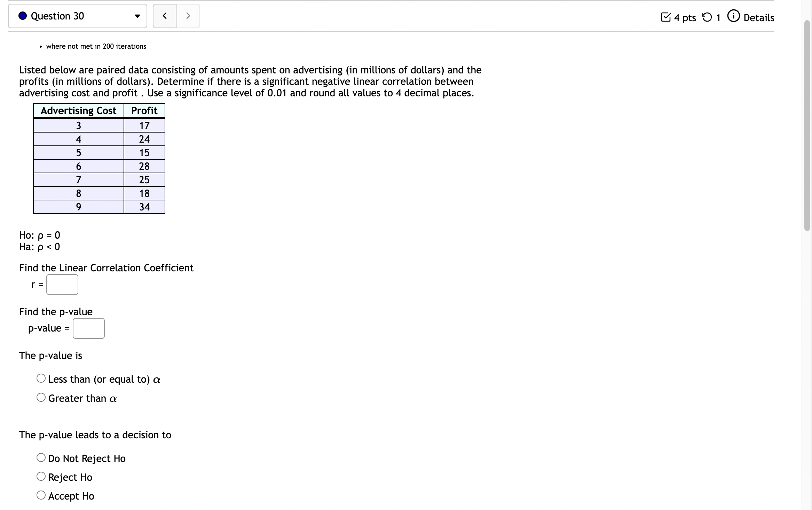
Task: Click the 4 pts checkbox icon
Action: pyautogui.click(x=665, y=17)
